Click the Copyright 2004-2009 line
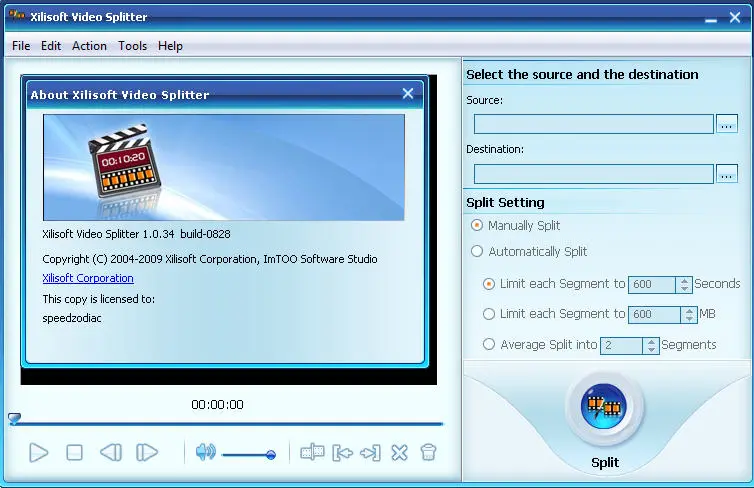Viewport: 754px width, 488px height. click(210, 259)
